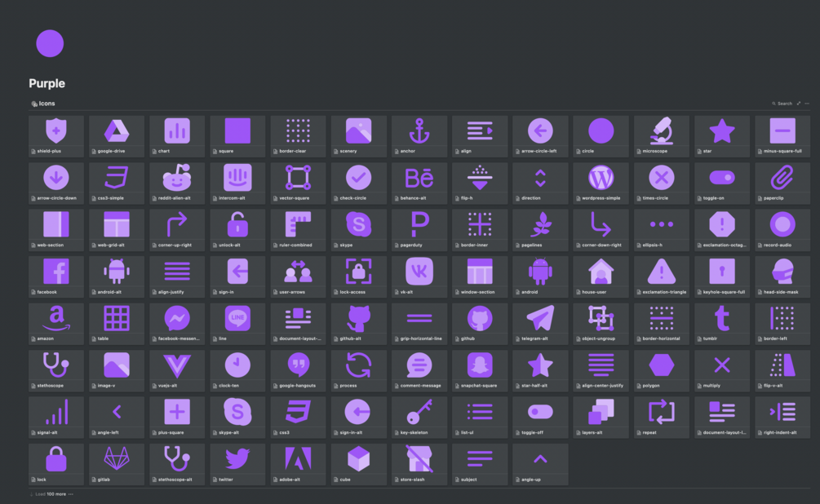
Task: Open the star icon card
Action: point(722,136)
